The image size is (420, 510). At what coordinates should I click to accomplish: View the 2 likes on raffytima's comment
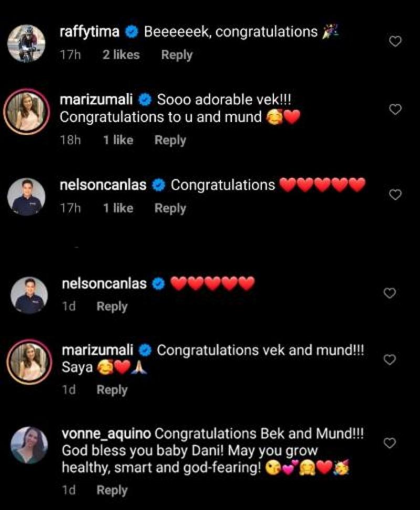pos(121,55)
